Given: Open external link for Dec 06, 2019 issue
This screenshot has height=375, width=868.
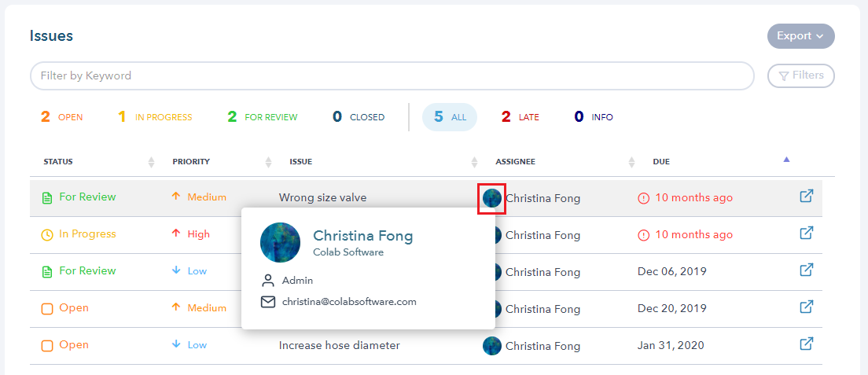Looking at the screenshot, I should coord(807,270).
